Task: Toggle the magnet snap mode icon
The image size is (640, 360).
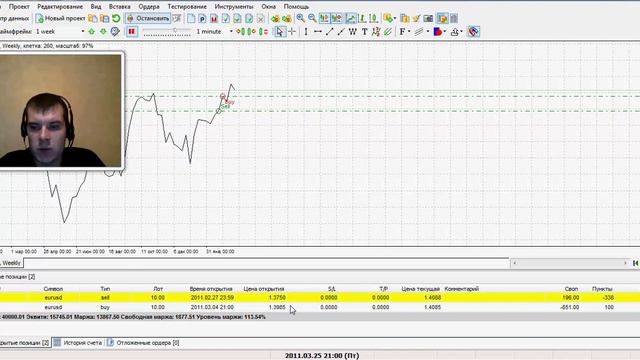Action: click(x=473, y=31)
